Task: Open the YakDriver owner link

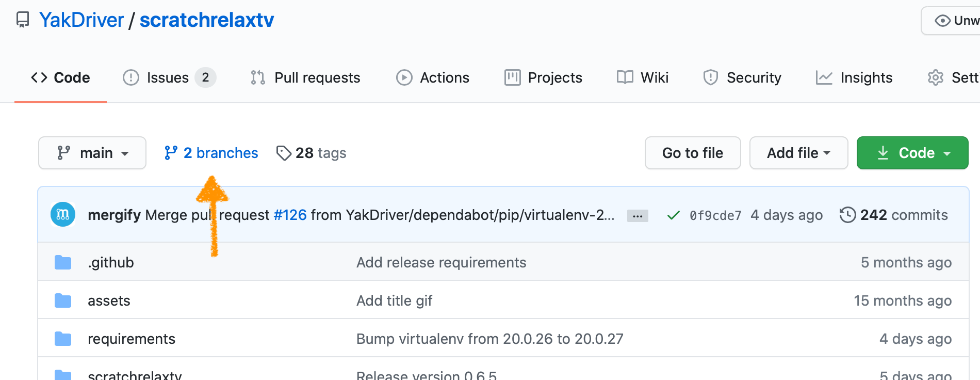Action: [x=81, y=20]
